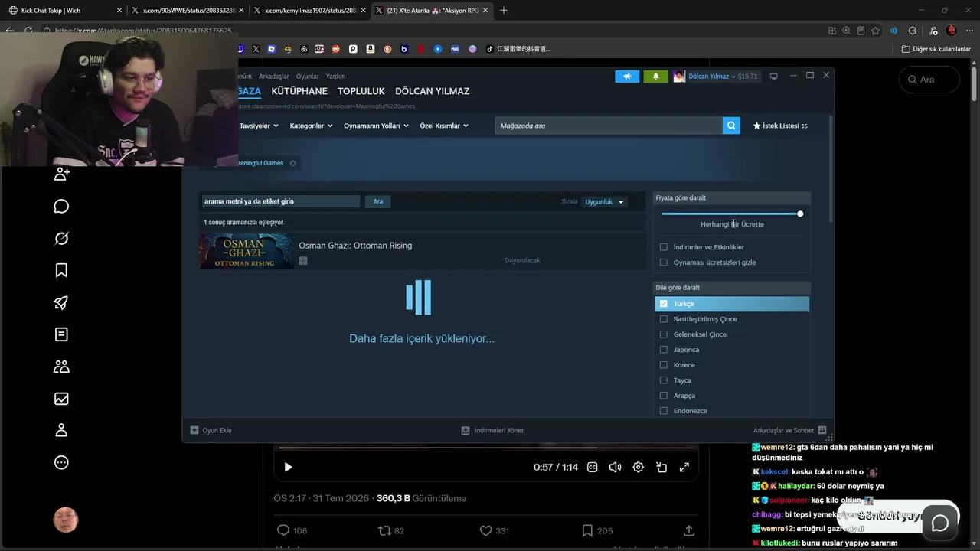The width and height of the screenshot is (980, 551).
Task: Switch to Kick Chat Takip browser tab
Action: 64,11
